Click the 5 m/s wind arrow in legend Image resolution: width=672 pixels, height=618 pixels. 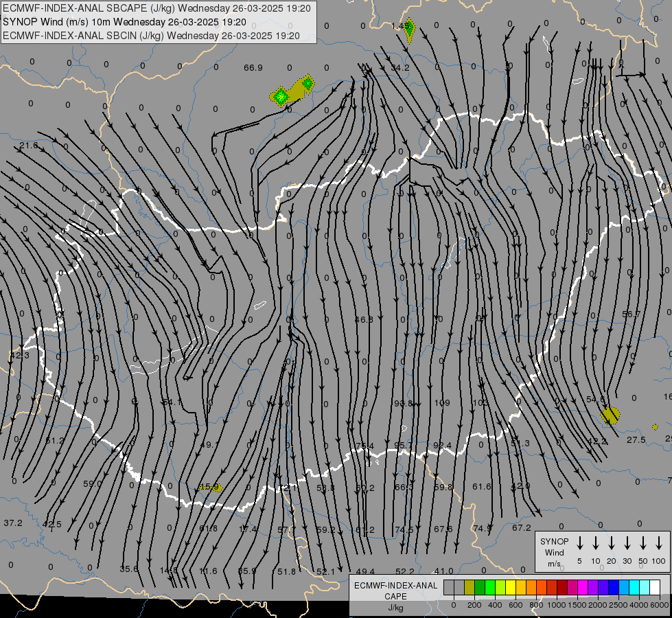point(580,543)
